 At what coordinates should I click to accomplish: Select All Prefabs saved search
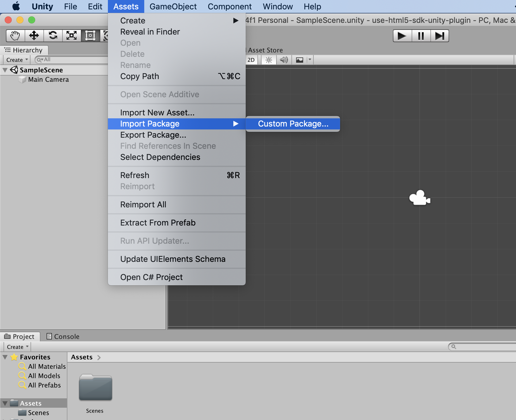coord(40,385)
